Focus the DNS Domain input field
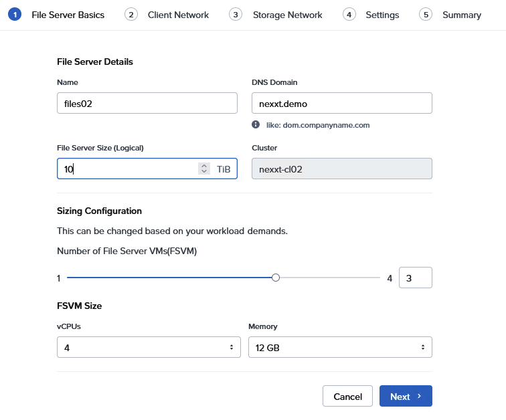 tap(341, 103)
